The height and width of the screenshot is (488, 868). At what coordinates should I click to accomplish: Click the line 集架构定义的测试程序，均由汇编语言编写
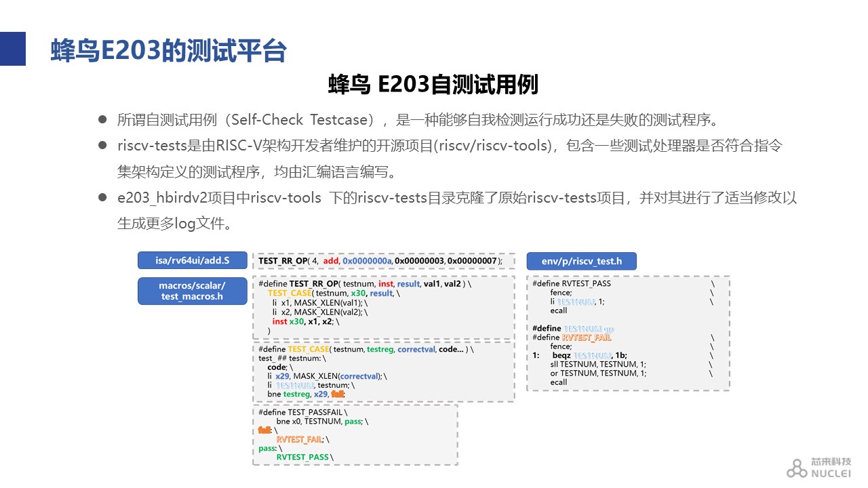[x=256, y=171]
